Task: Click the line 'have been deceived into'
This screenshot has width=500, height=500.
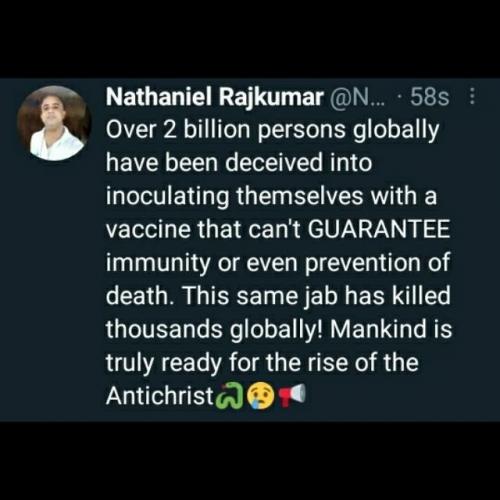Action: [x=239, y=163]
